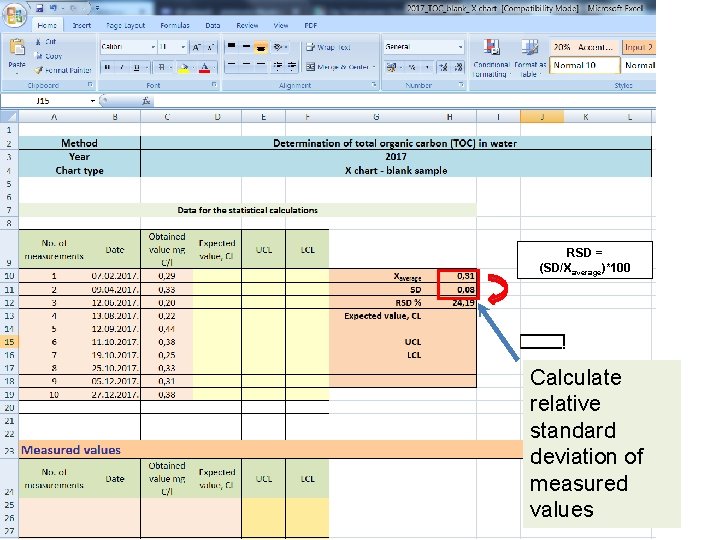
Task: Expand the Name Box dropdown arrow
Action: pyautogui.click(x=92, y=101)
